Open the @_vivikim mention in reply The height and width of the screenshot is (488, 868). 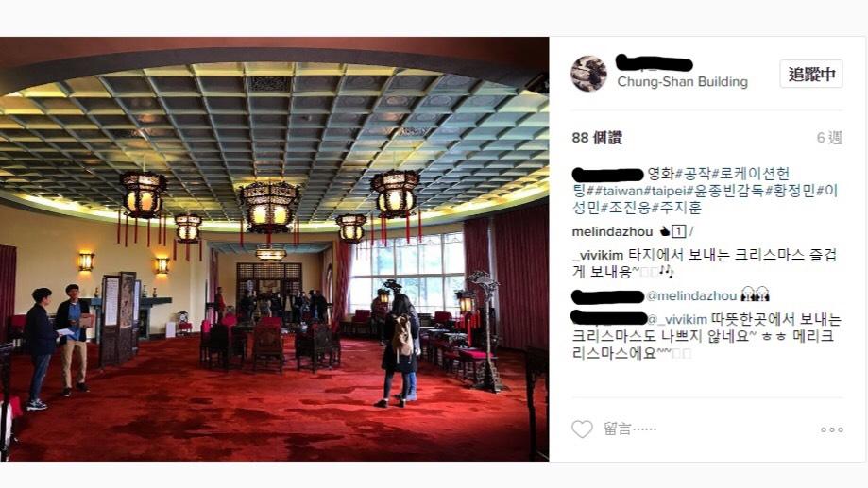[677, 320]
